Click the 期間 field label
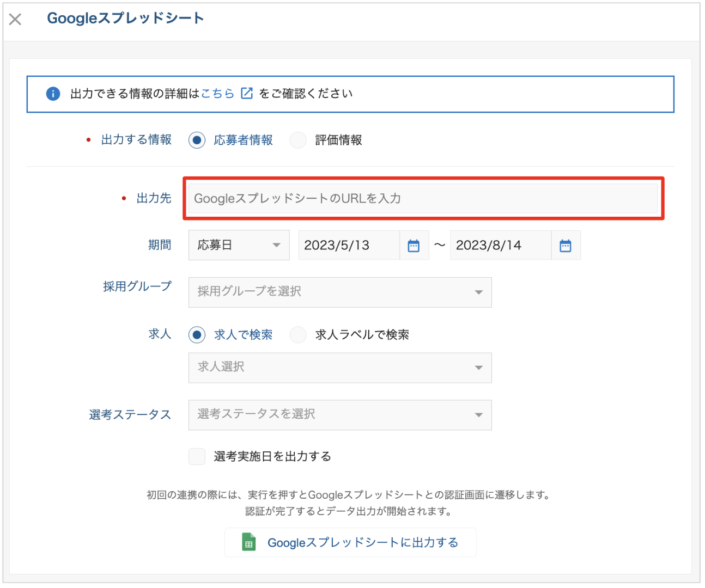705x588 pixels. [160, 245]
